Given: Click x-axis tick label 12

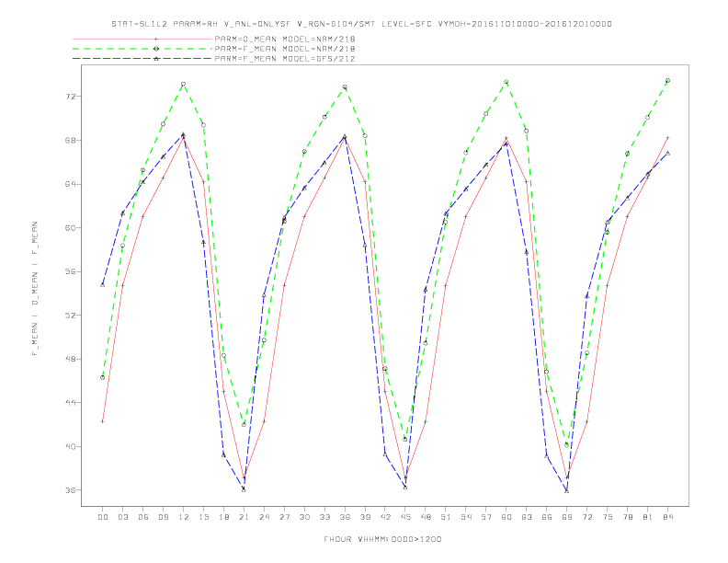Looking at the screenshot, I should coord(184,517).
